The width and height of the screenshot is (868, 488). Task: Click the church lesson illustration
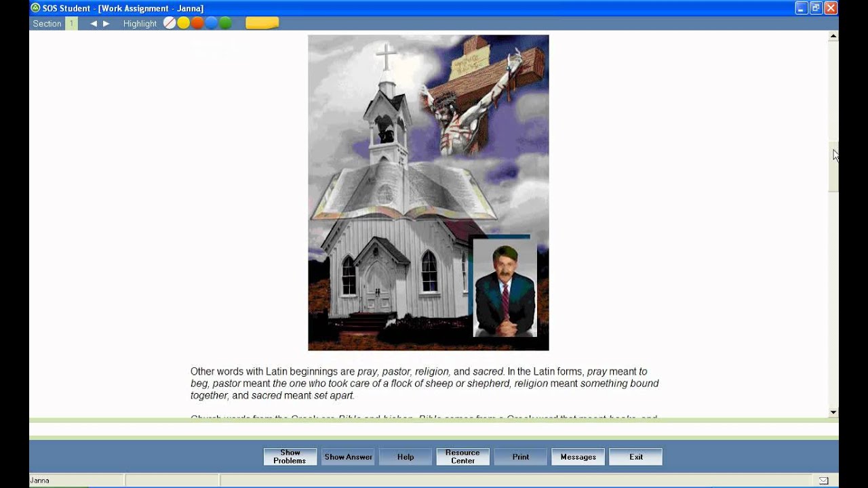(x=429, y=192)
